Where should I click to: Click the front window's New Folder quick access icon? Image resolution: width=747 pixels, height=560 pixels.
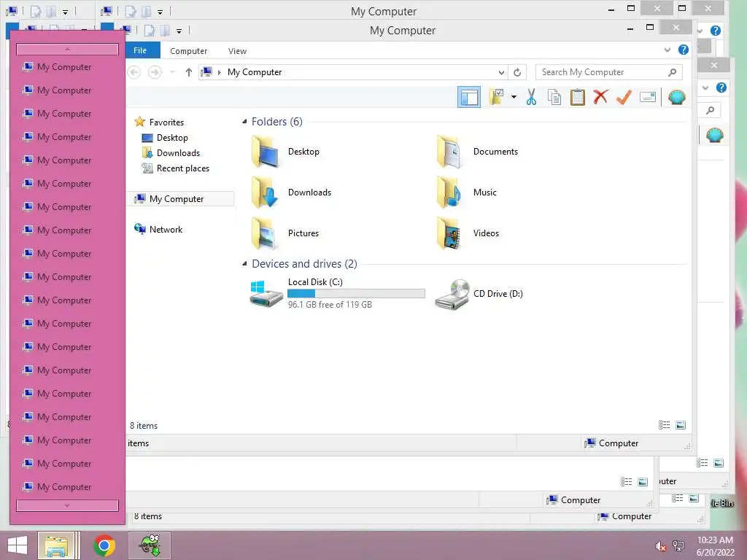click(165, 31)
